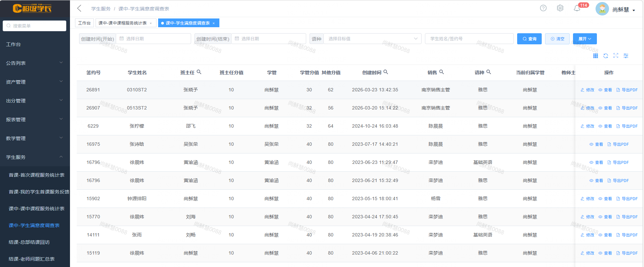Open settings gear icon in header
This screenshot has height=267, width=644.
[560, 8]
